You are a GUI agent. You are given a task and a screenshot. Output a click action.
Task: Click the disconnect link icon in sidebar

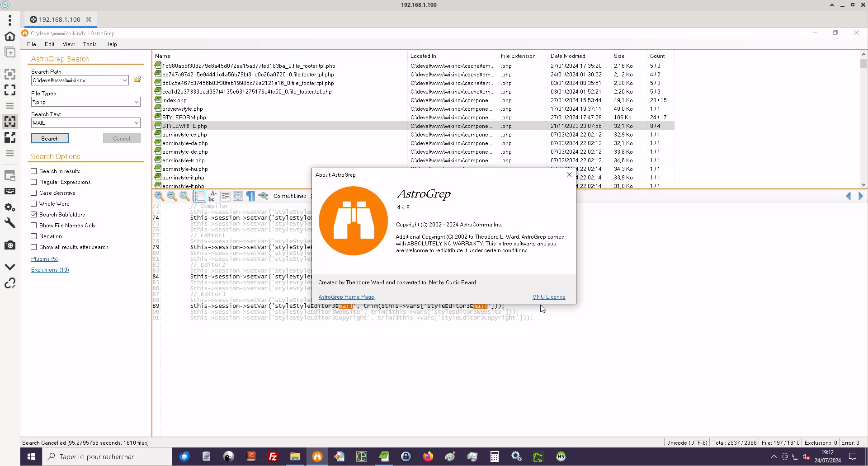[x=10, y=283]
